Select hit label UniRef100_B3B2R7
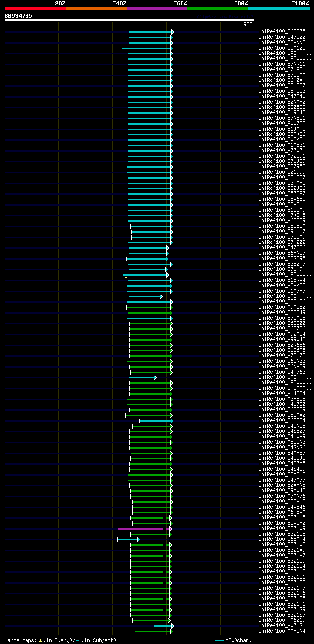 coord(283,264)
